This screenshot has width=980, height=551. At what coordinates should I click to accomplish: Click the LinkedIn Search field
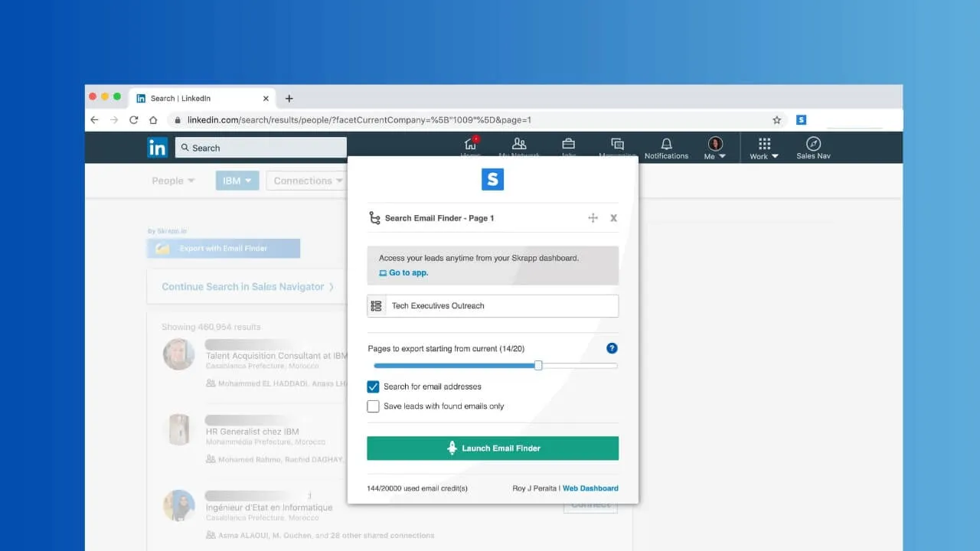260,148
